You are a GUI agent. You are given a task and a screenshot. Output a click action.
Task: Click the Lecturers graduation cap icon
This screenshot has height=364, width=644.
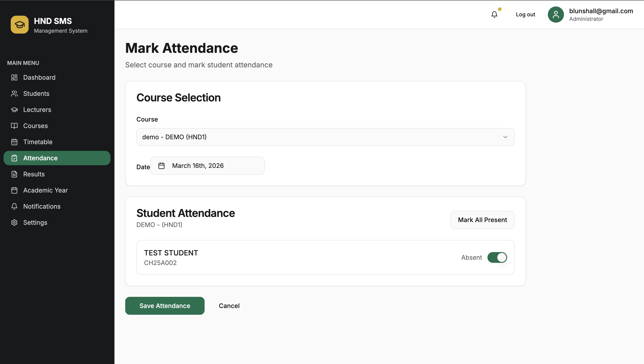point(14,110)
